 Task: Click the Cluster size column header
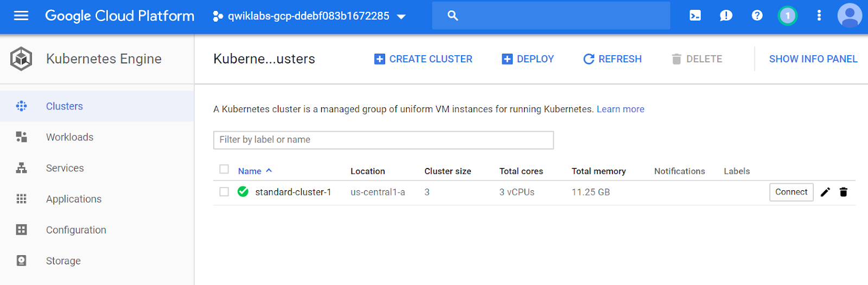click(448, 171)
